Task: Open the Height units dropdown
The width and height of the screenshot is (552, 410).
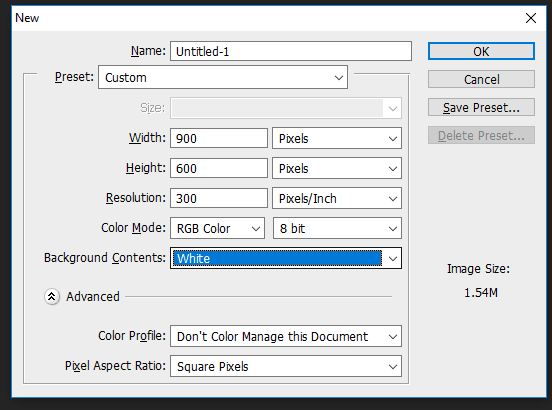Action: tap(337, 168)
